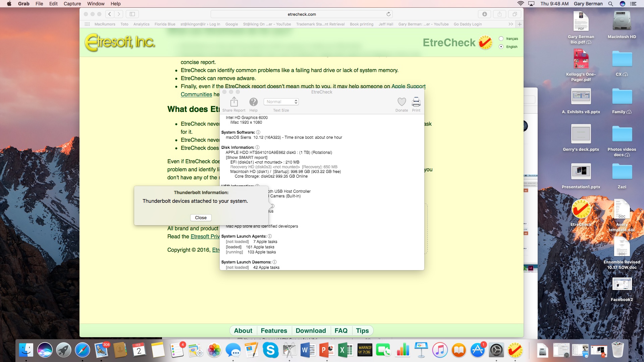Click the etrecheck.com address bar
The width and height of the screenshot is (644, 362).
pyautogui.click(x=302, y=14)
